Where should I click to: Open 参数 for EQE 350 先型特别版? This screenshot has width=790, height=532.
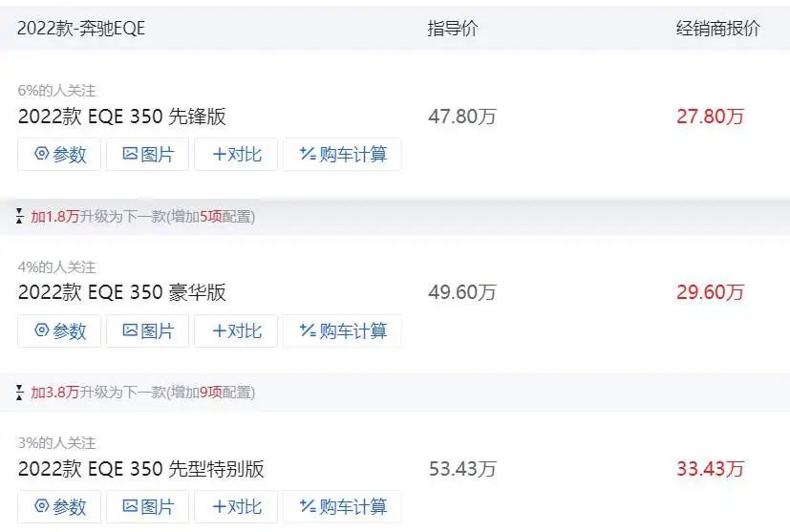(x=59, y=506)
